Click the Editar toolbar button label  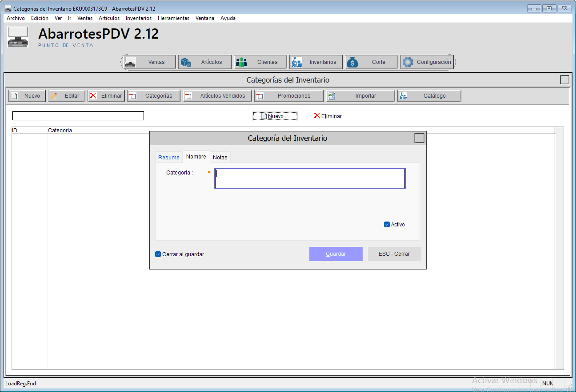(x=72, y=96)
